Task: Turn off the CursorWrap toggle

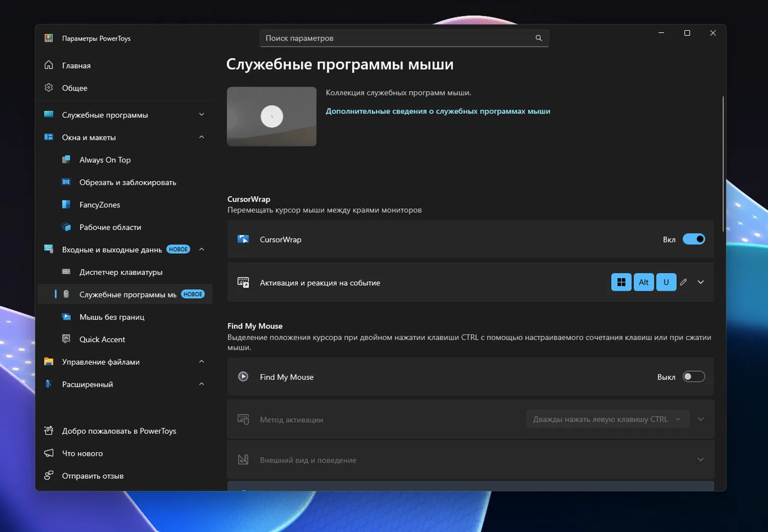Action: pyautogui.click(x=694, y=239)
